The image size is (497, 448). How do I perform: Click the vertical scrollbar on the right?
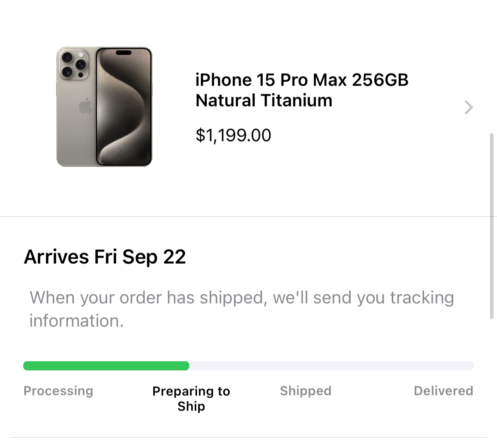pos(492,226)
